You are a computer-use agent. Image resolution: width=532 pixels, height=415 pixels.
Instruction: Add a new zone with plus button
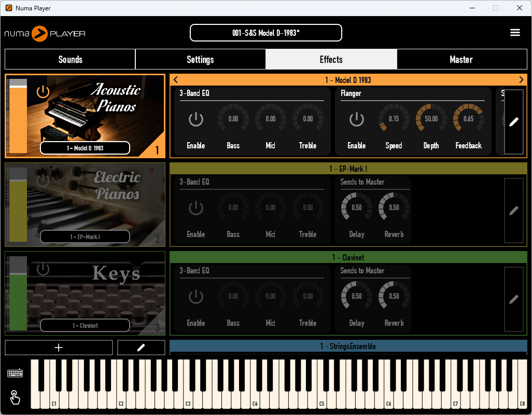point(59,348)
